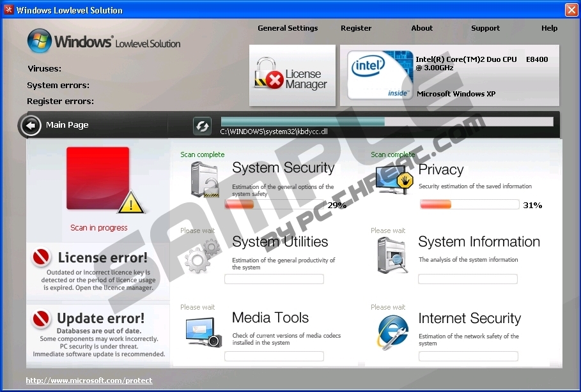Go back using the Main Page arrow
581x392 pixels.
tap(31, 126)
